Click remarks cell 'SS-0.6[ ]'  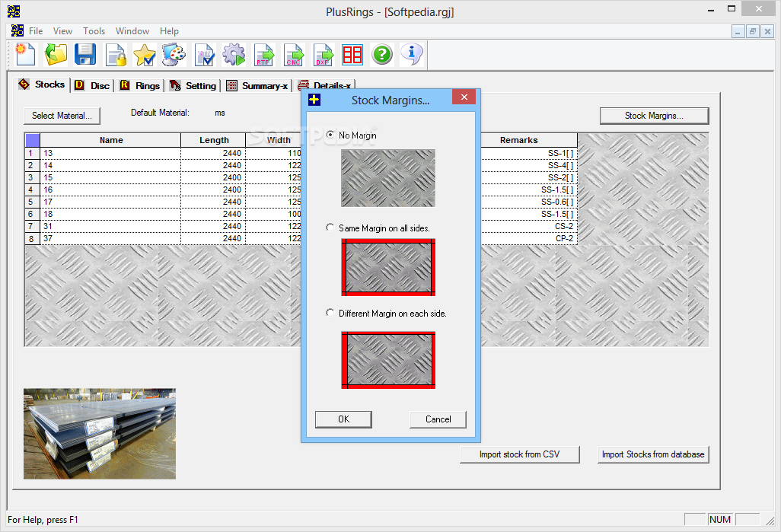pos(529,202)
